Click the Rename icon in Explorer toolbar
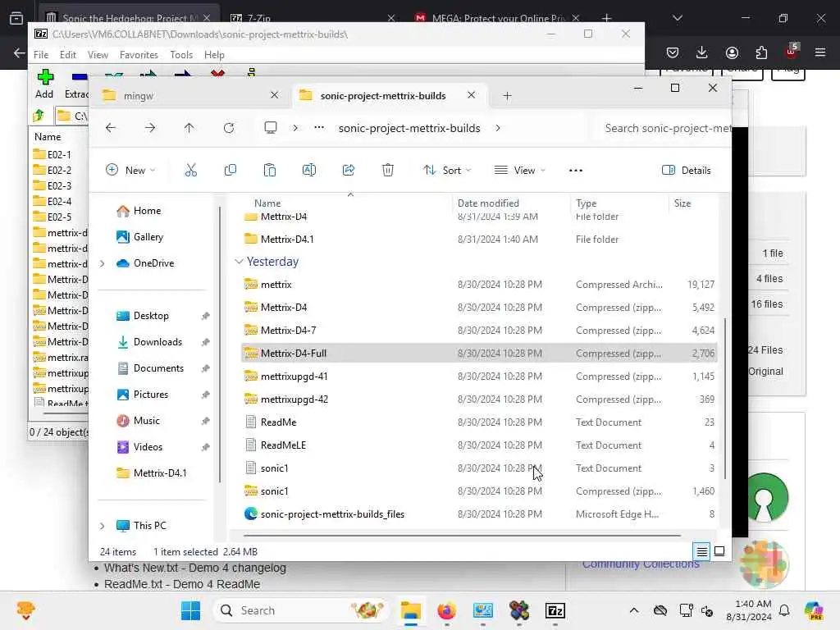 tap(309, 171)
